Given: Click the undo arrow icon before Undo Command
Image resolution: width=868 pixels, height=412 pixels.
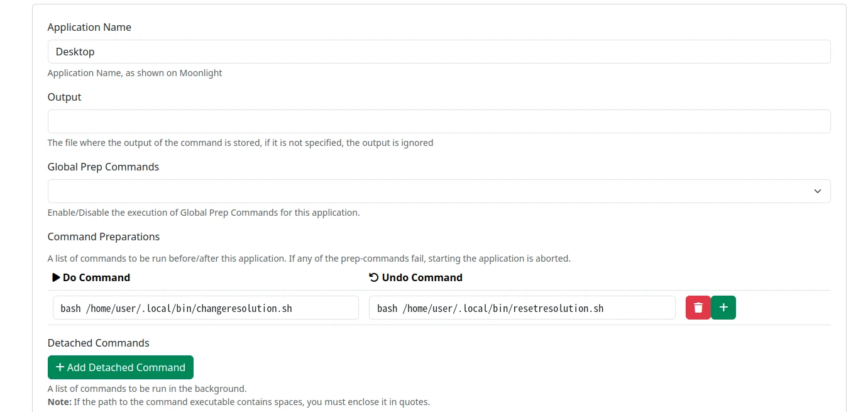Looking at the screenshot, I should [374, 277].
